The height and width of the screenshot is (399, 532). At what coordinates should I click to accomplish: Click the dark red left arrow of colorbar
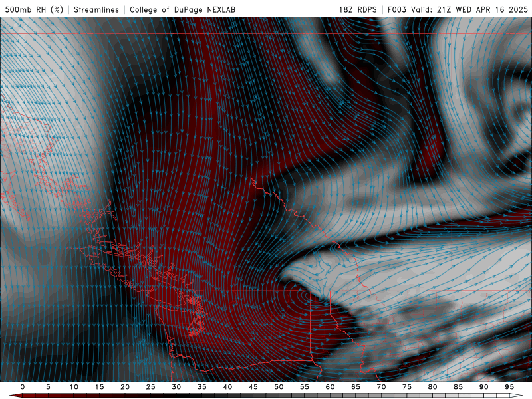(x=16, y=396)
